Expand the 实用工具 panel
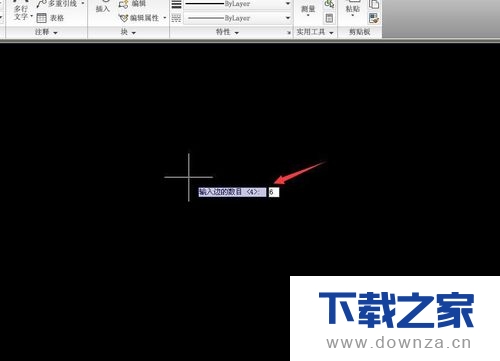 (x=315, y=32)
